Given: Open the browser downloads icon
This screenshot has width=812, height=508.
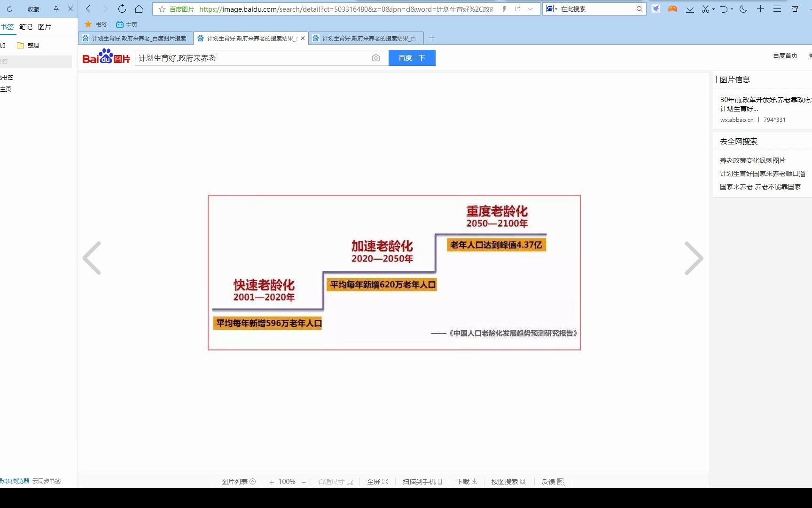Looking at the screenshot, I should click(x=690, y=9).
